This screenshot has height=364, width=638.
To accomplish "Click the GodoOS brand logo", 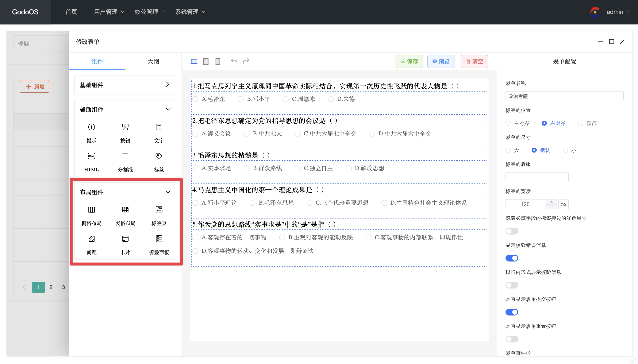I will click(x=25, y=12).
